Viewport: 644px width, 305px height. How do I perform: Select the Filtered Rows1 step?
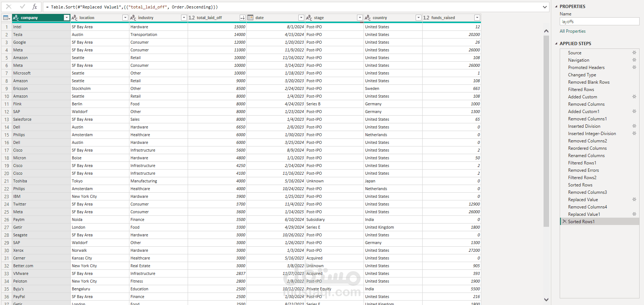(x=582, y=163)
